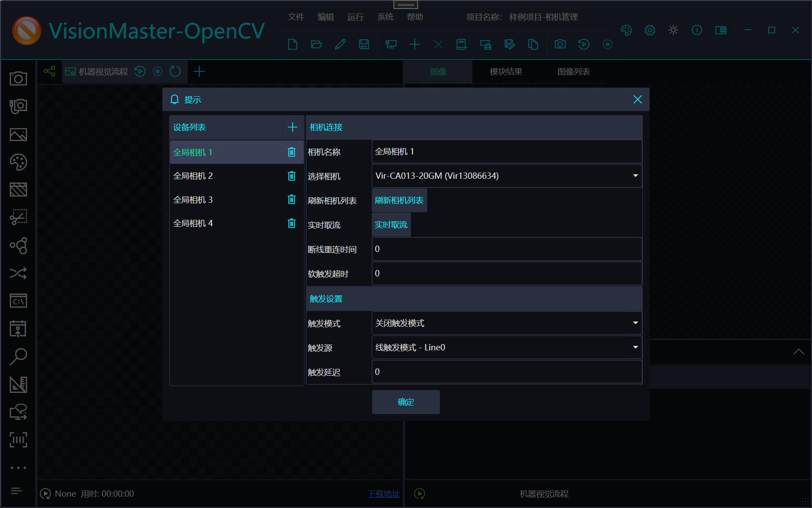Click the 软触发超时 input field
This screenshot has width=812, height=508.
(507, 273)
